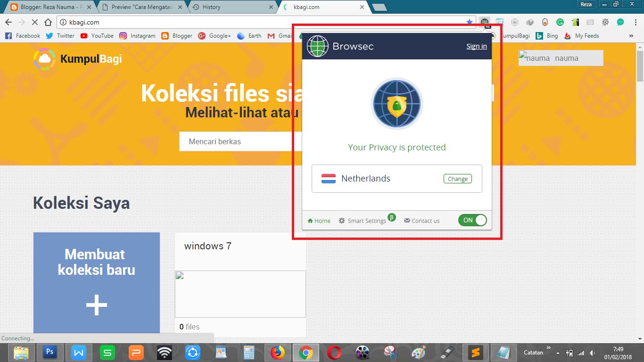644x362 pixels.
Task: Click the Change country button
Action: tap(457, 179)
